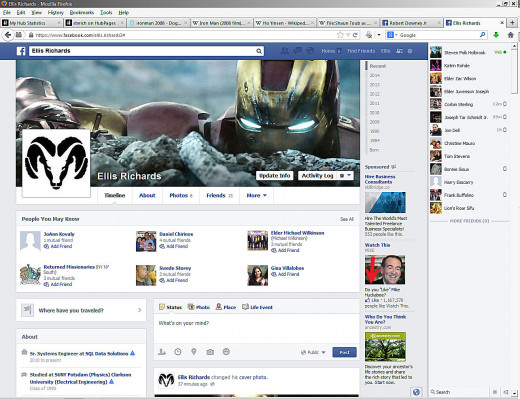
Task: Switch to the My Hub Statistics tab
Action: coord(31,23)
